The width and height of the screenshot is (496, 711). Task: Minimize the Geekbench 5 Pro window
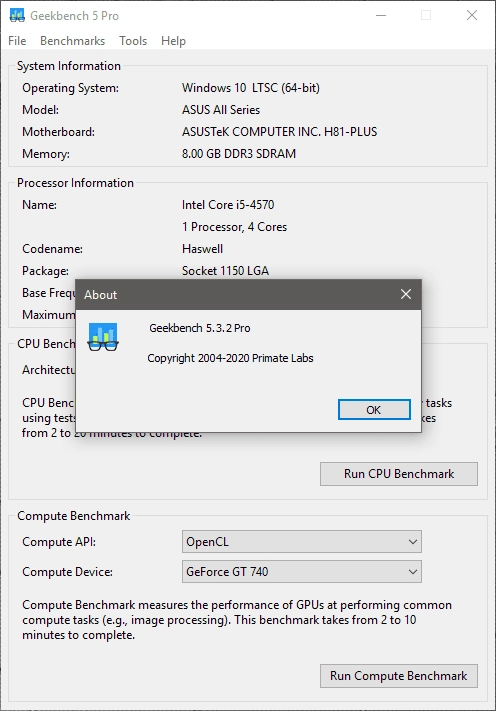coord(381,15)
